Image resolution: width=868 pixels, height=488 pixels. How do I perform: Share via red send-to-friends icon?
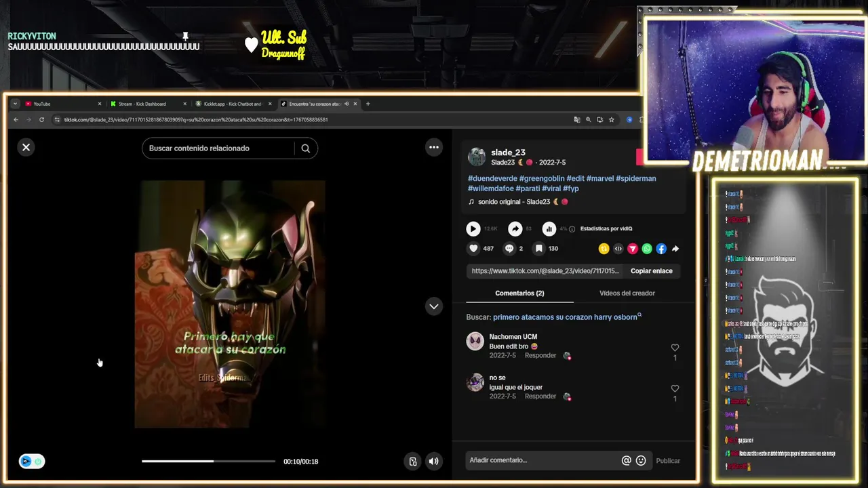pyautogui.click(x=632, y=249)
